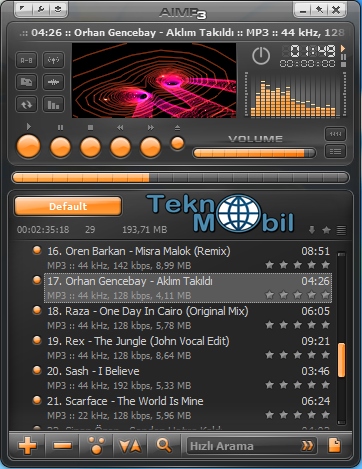Select track 18 Raza - One Day In Cairo
The height and width of the screenshot is (469, 362).
188,318
